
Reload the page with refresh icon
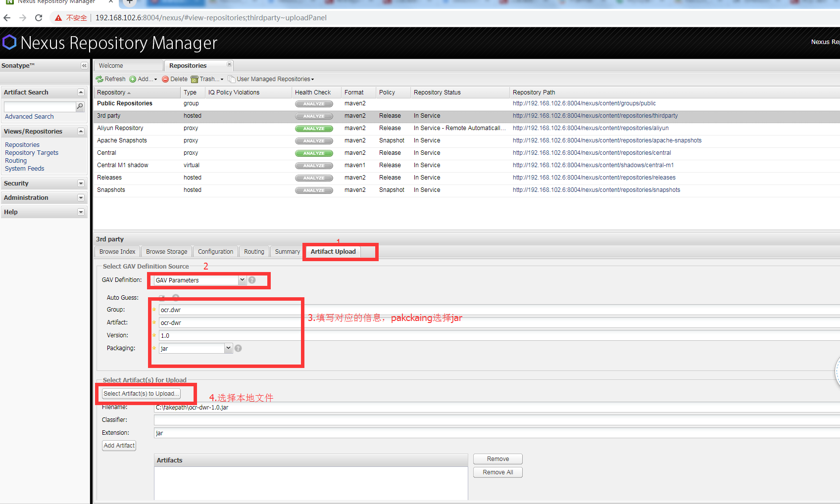click(x=39, y=18)
